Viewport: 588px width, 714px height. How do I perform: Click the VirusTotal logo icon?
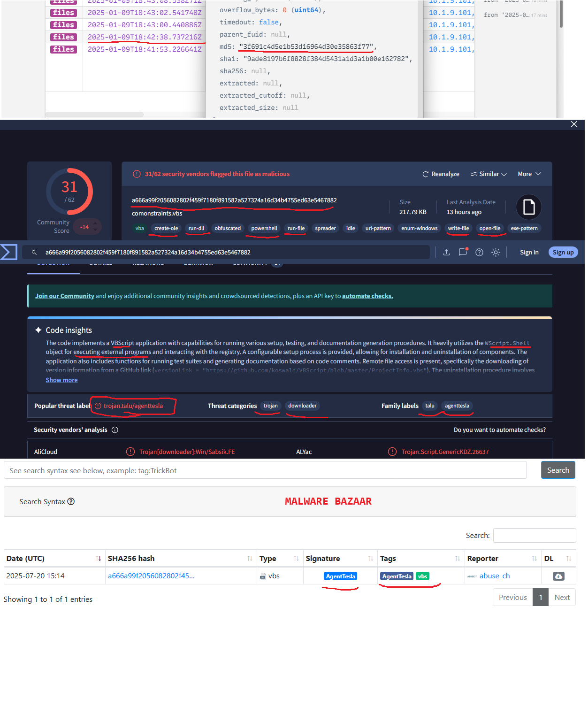(8, 252)
